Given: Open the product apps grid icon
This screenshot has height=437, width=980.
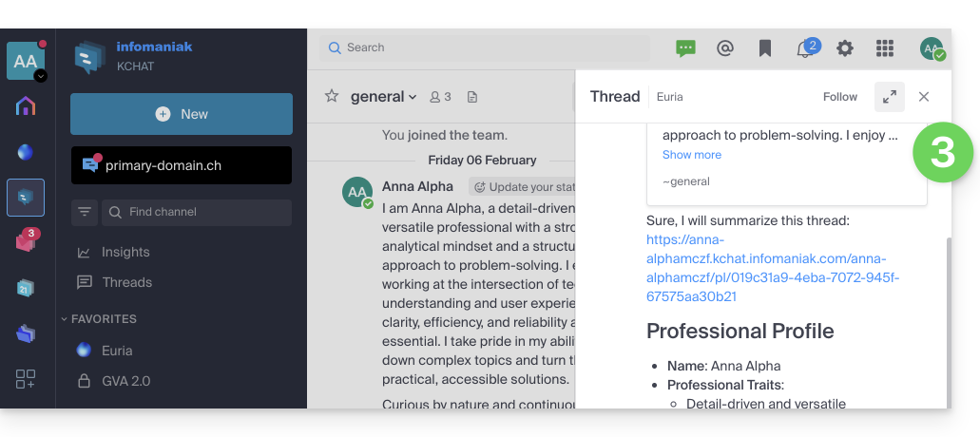Looking at the screenshot, I should coord(884,48).
